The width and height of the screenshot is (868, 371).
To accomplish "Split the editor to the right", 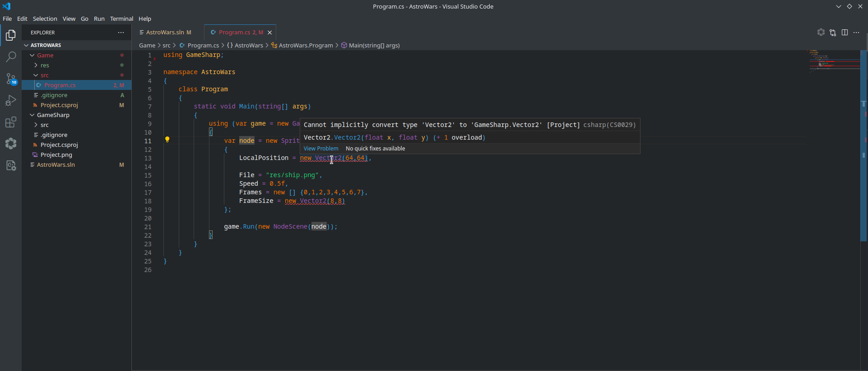I will tap(845, 33).
